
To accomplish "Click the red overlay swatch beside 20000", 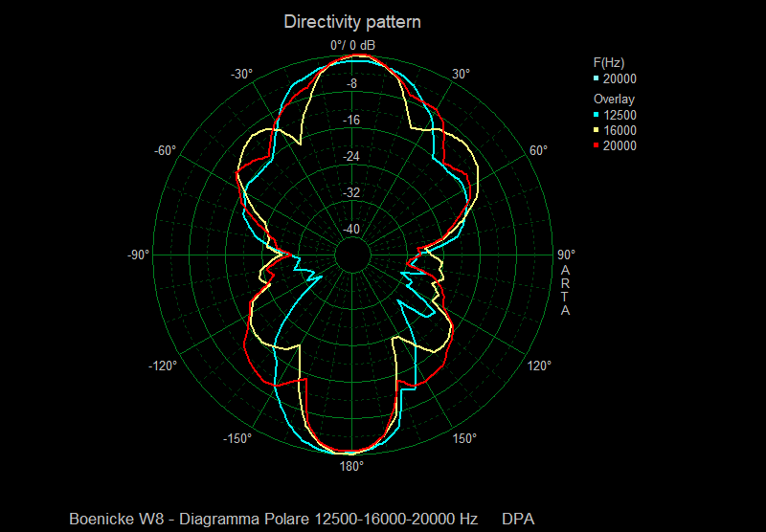I will tap(596, 145).
